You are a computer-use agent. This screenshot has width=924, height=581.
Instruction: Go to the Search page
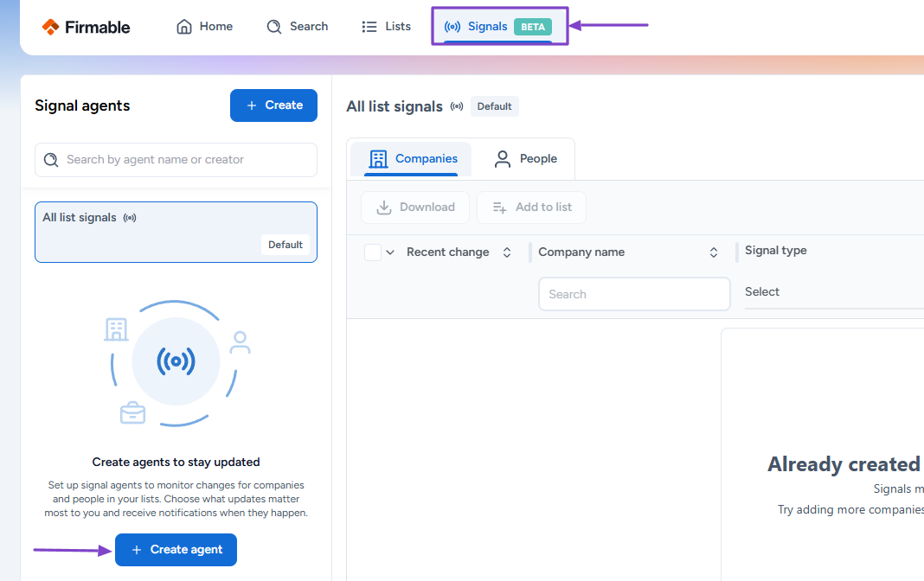(x=297, y=27)
